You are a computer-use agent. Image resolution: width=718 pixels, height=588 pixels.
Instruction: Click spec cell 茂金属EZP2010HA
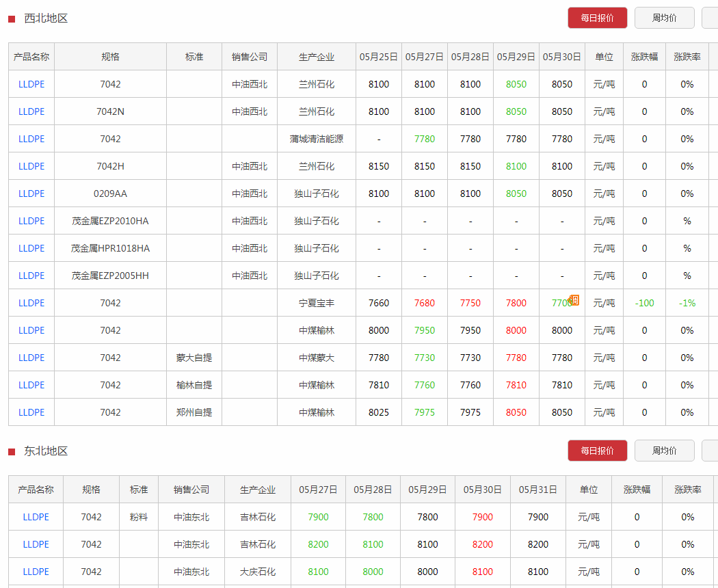(x=110, y=222)
